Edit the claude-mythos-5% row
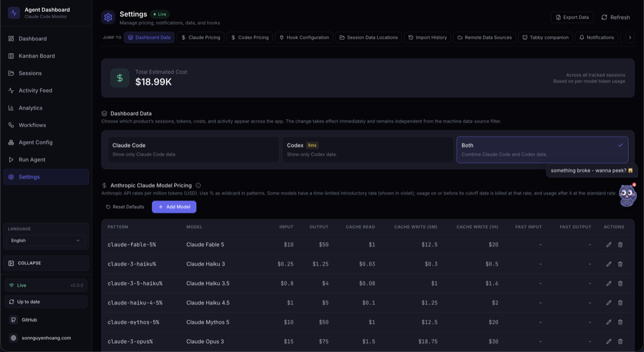644x352 pixels. (x=609, y=322)
